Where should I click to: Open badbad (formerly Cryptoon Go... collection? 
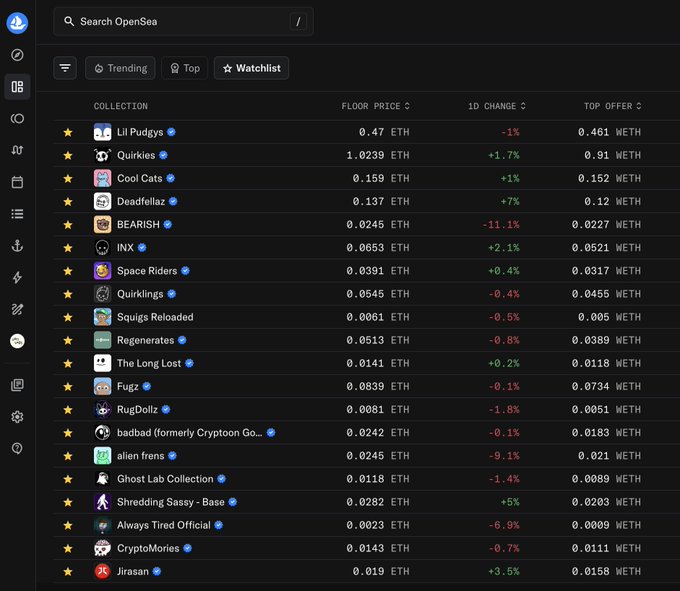click(190, 433)
